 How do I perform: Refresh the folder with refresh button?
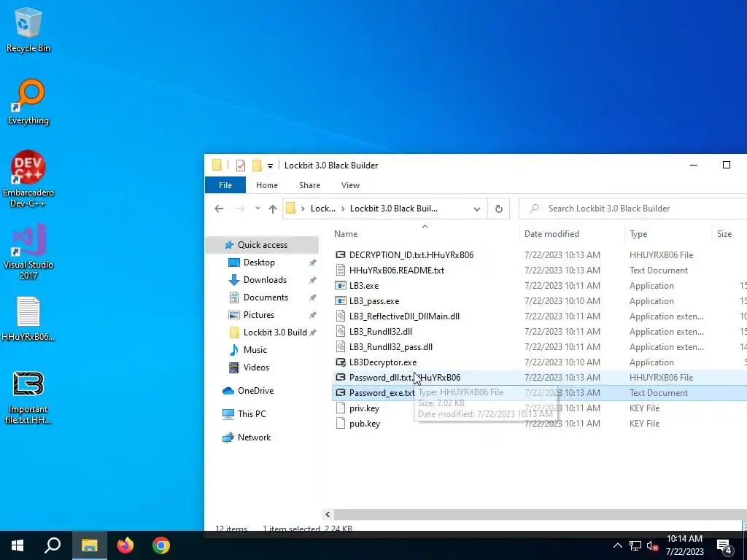coord(499,209)
